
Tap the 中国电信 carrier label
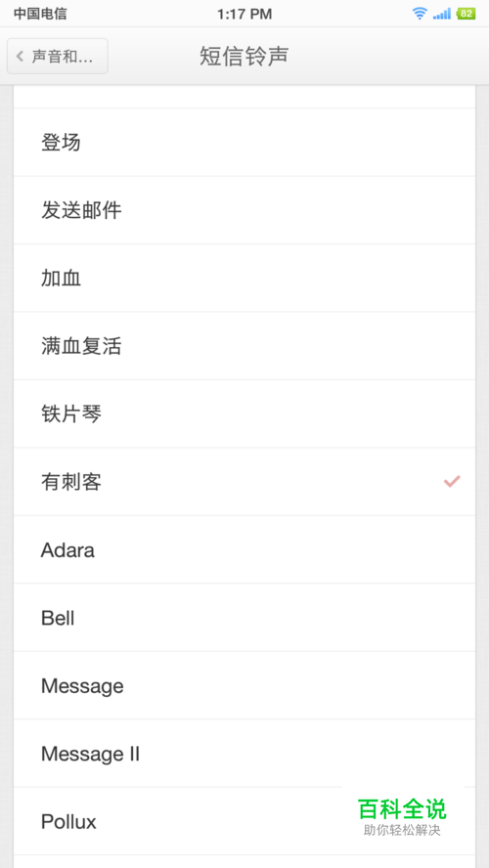[40, 14]
